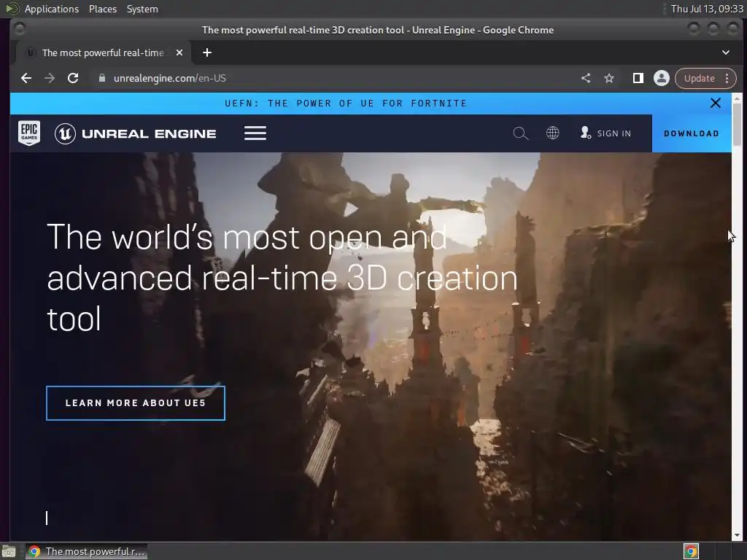Click Chrome taskbar window entry
The width and height of the screenshot is (747, 560).
[x=87, y=551]
